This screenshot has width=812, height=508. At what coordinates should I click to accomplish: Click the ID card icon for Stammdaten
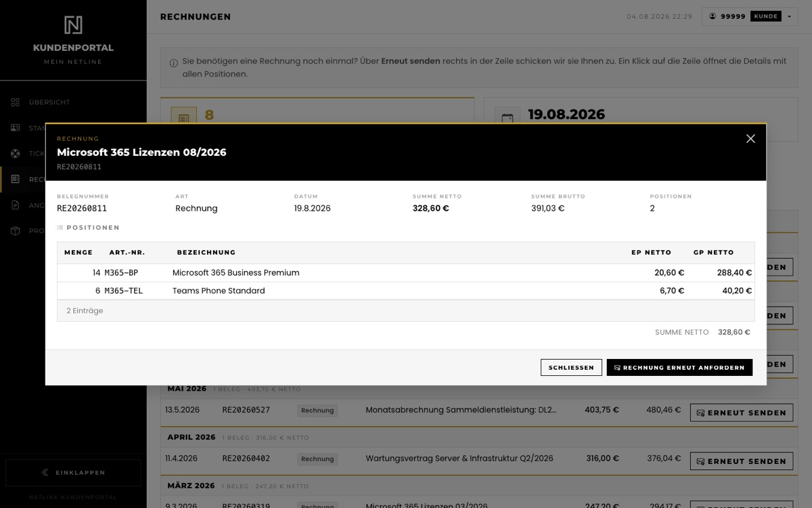pyautogui.click(x=16, y=128)
